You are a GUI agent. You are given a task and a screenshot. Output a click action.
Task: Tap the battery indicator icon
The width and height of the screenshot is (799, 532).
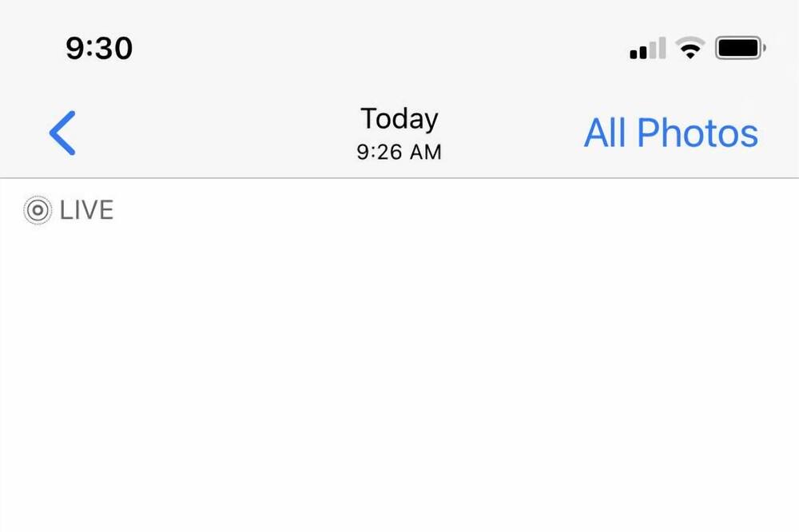(x=741, y=48)
